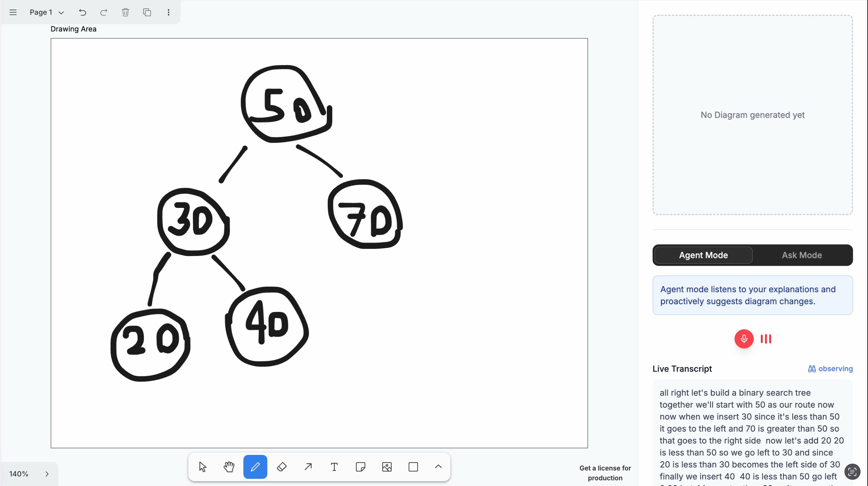Screen dimensions: 868x486
Task: Click the 140% zoom level button
Action: click(x=19, y=474)
